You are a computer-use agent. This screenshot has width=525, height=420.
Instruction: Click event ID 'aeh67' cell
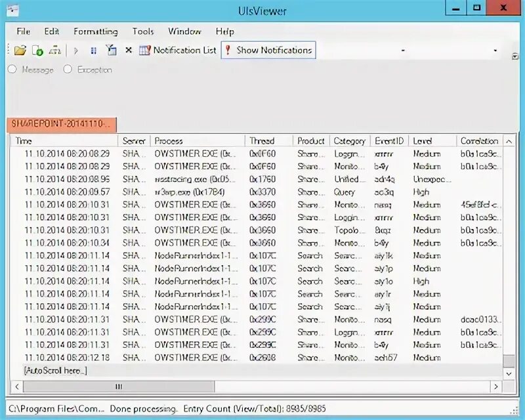click(386, 358)
